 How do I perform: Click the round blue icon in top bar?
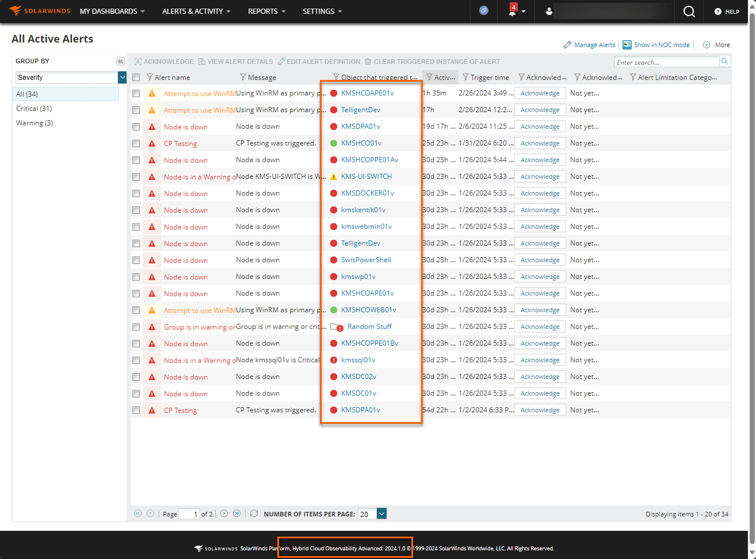pos(484,11)
